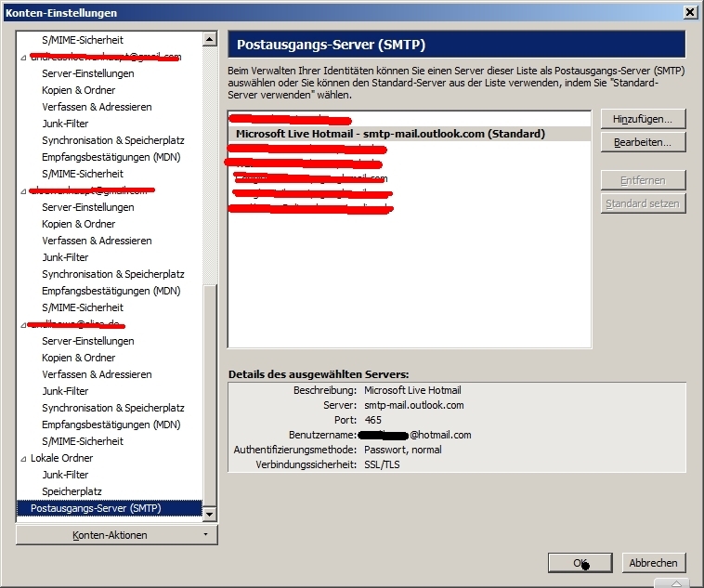
Task: Select Lokale Ordner in the account tree
Action: coord(61,458)
